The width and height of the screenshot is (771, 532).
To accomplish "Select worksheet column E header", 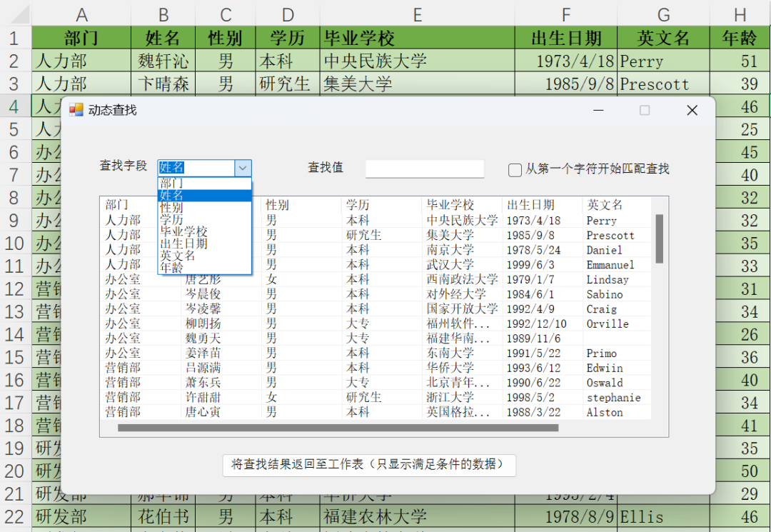I will 418,14.
